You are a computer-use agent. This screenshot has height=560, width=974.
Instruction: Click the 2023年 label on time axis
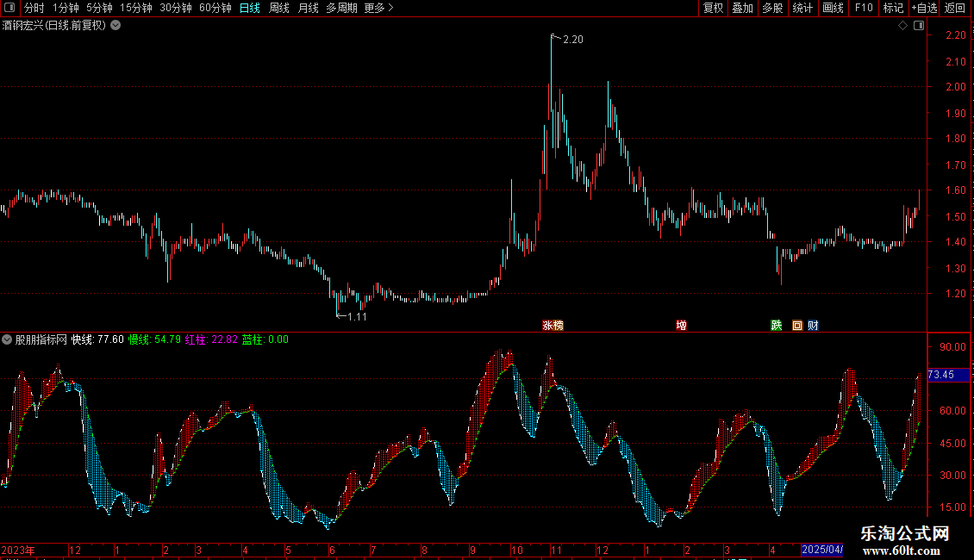pos(18,550)
